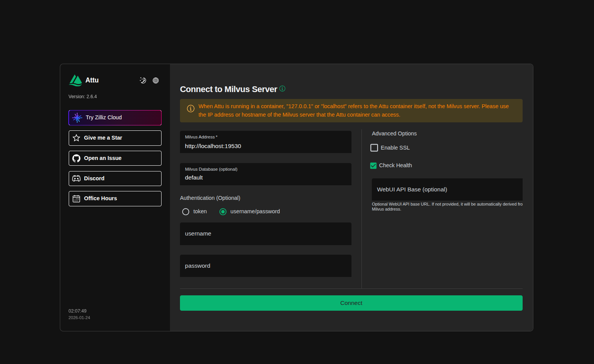594x364 pixels.
Task: Enable the SSL checkbox
Action: 374,148
